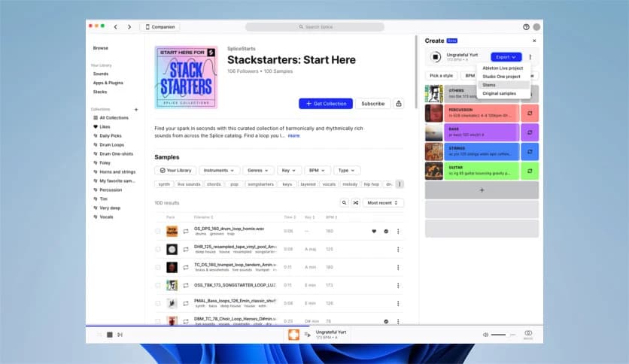Select Ableton Live project export option
Screen dimensions: 629x364
[x=501, y=68]
